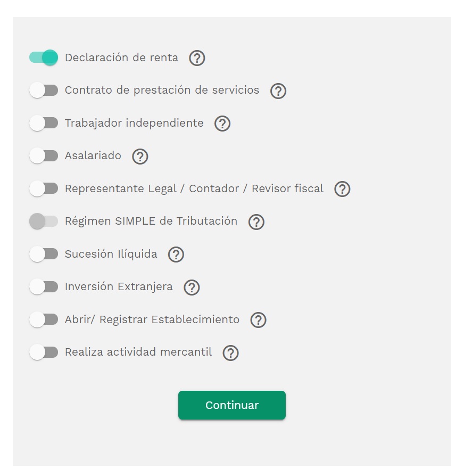Click the Régimen SIMPLE de Tributación switch
The height and width of the screenshot is (476, 464).
click(44, 221)
